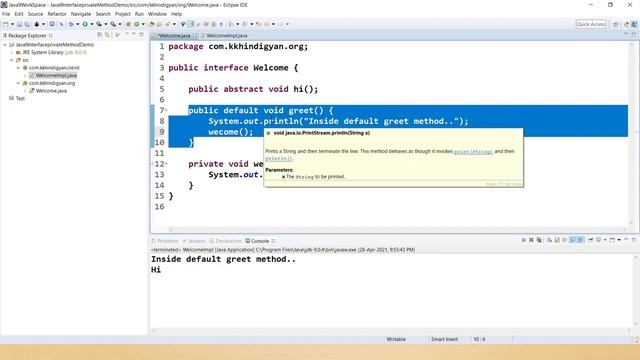Open the External Tools dropdown arrow
The width and height of the screenshot is (640, 360).
point(120,24)
